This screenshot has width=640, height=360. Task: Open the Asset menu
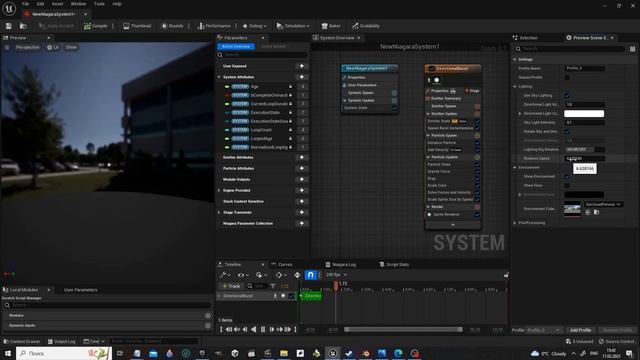pos(57,4)
